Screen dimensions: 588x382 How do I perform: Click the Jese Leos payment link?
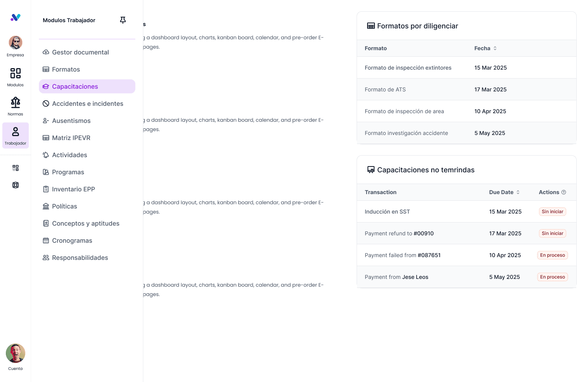(x=415, y=277)
